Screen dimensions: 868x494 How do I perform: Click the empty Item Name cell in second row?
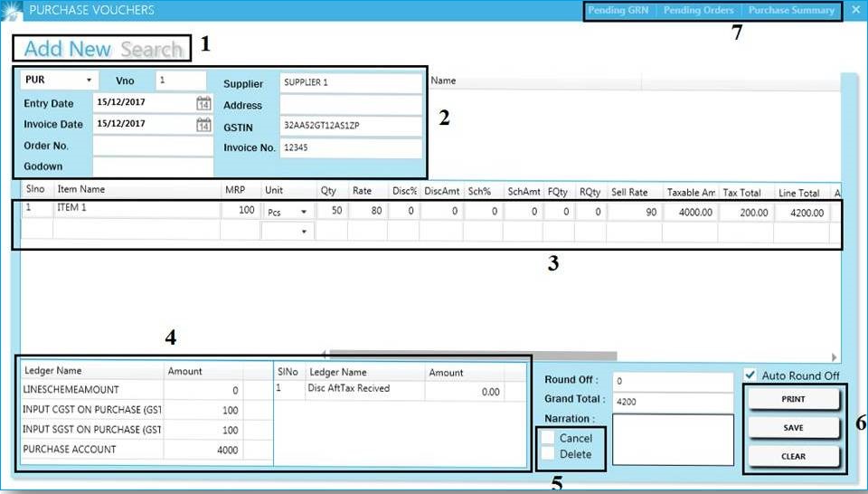click(137, 230)
